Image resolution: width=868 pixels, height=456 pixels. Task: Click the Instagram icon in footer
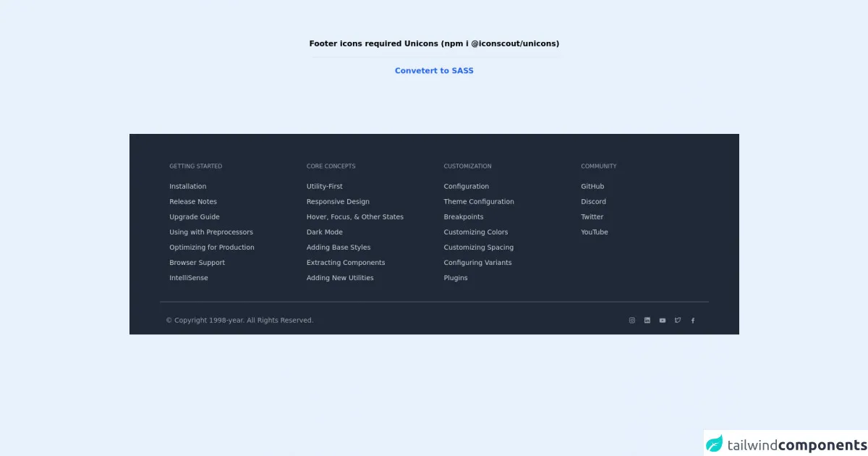tap(631, 321)
